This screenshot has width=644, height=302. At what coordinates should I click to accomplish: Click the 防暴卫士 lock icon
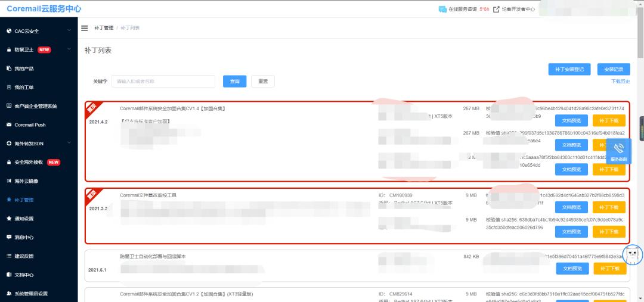(9, 49)
